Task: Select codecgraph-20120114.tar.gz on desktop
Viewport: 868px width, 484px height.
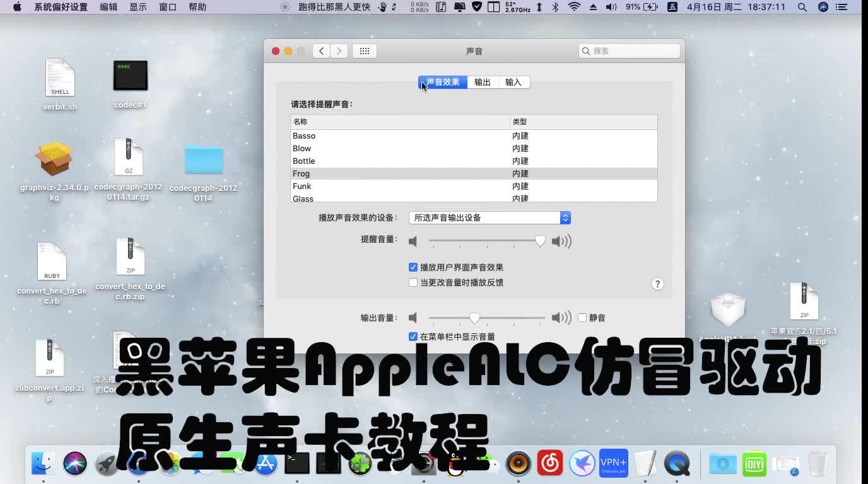Action: click(x=129, y=170)
